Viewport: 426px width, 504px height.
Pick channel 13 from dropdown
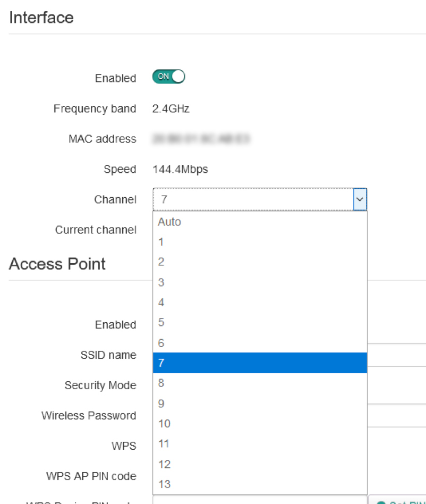tap(260, 484)
